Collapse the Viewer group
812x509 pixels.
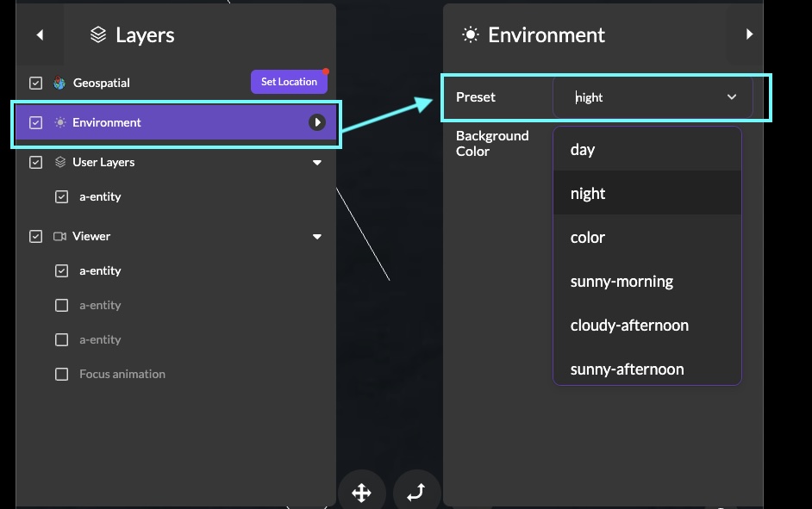tap(317, 237)
